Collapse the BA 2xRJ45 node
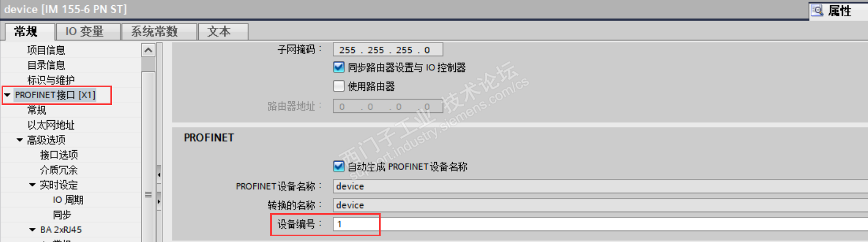Image resolution: width=868 pixels, height=242 pixels. coord(32,230)
